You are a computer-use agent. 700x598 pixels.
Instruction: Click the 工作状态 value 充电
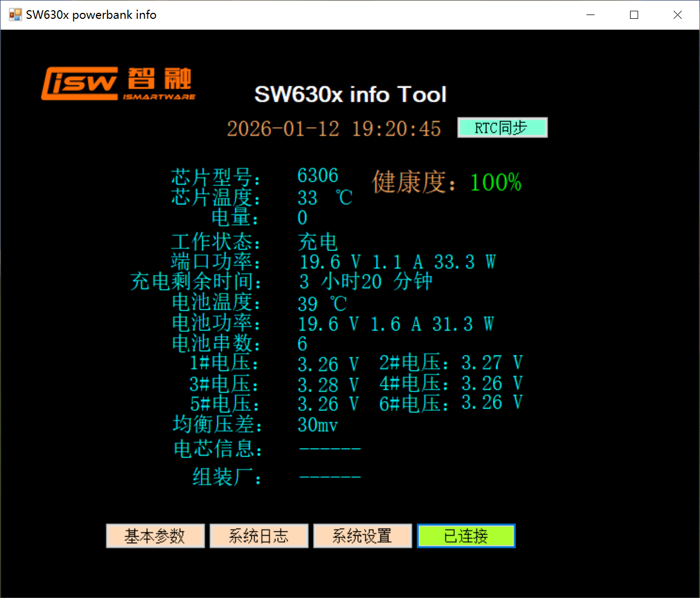coord(317,242)
